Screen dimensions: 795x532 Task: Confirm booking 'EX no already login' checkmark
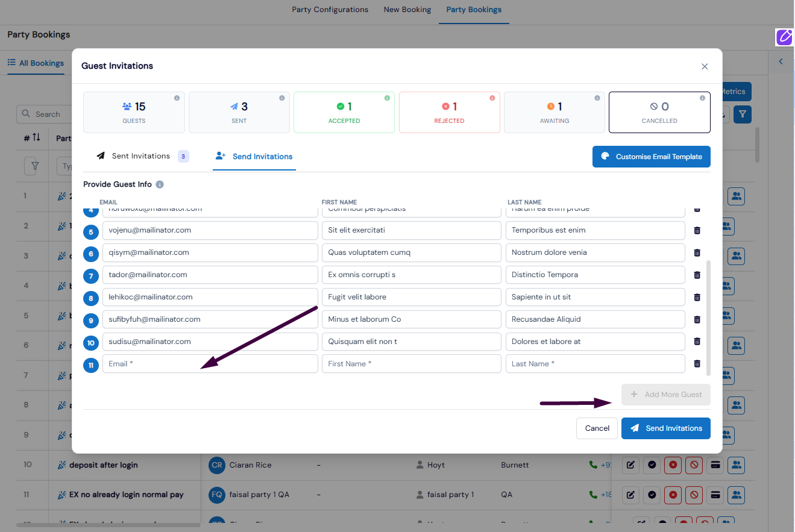[652, 495]
